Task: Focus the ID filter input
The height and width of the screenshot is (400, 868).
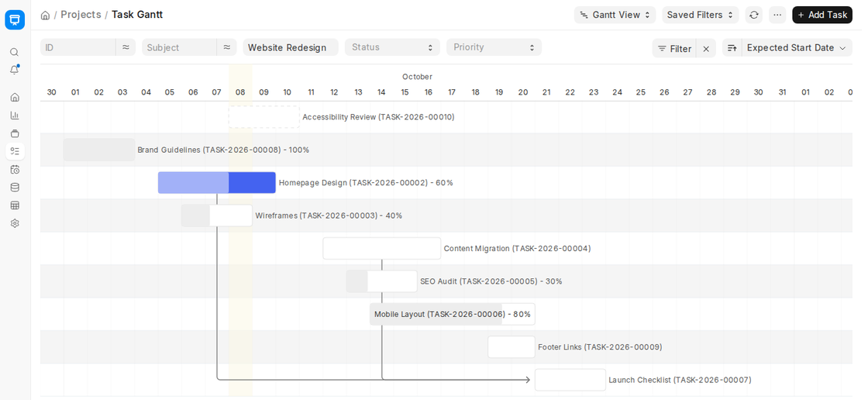Action: 78,47
